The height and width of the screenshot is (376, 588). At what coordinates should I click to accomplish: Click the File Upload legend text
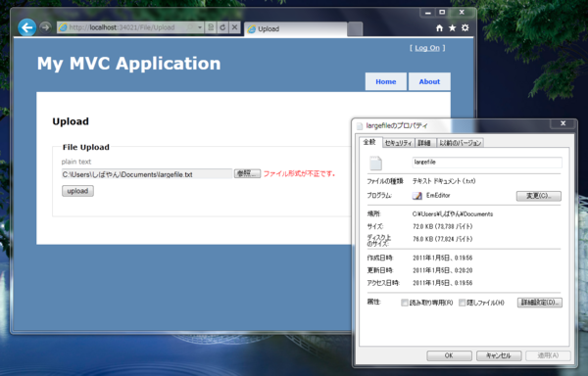tap(86, 147)
